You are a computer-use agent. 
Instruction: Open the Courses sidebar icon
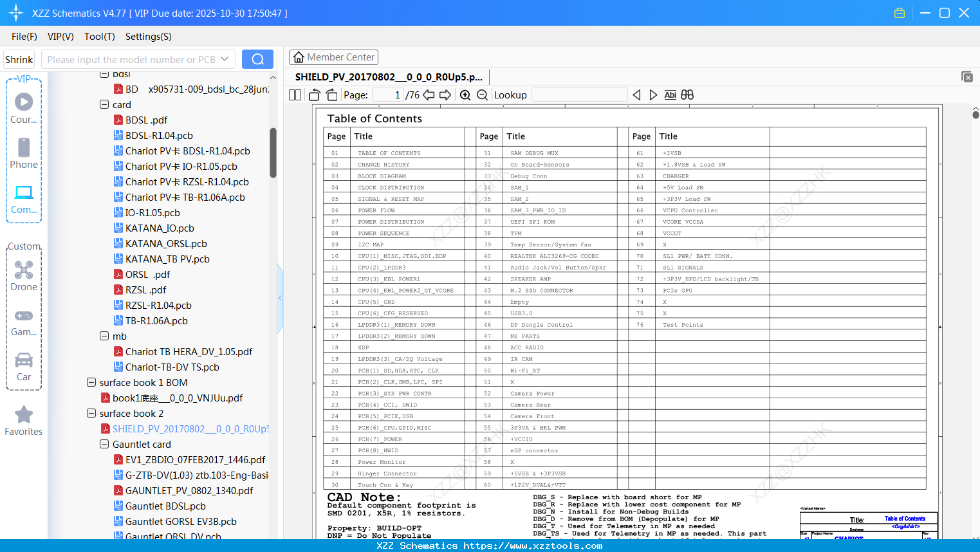click(24, 107)
